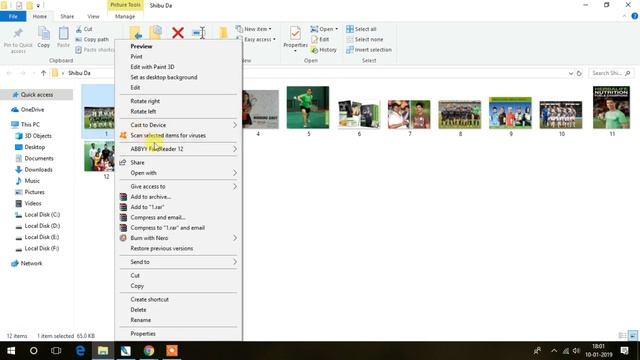Viewport: 640px width, 360px height.
Task: Open the Help question mark icon
Action: coord(634,16)
